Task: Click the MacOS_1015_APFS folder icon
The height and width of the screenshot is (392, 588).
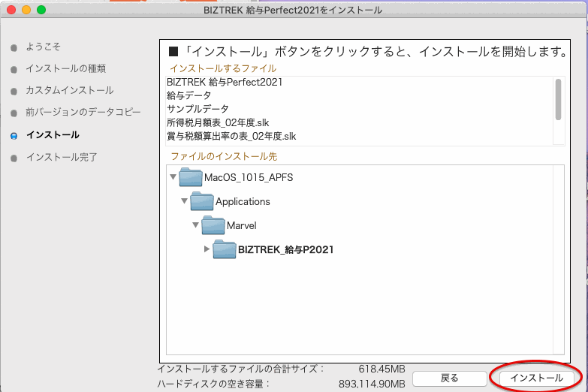Action: click(x=191, y=177)
